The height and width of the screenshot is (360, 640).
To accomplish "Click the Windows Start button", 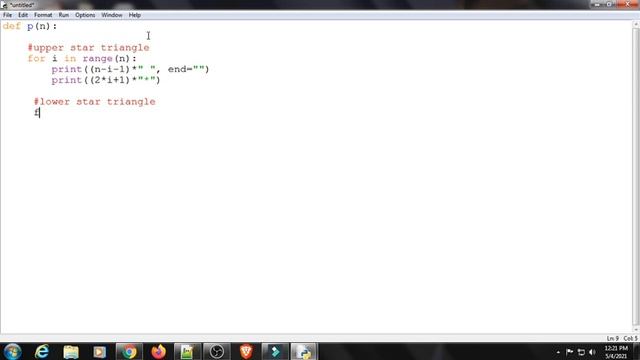I will coord(12,351).
